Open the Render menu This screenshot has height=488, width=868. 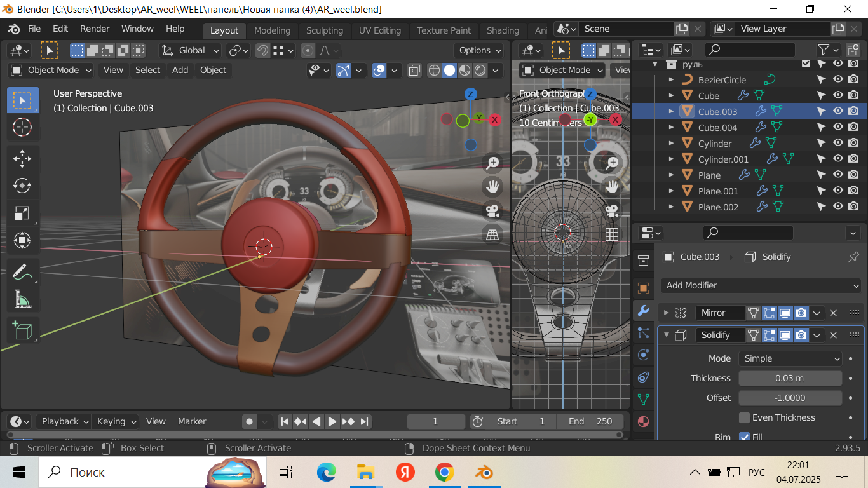pyautogui.click(x=95, y=29)
